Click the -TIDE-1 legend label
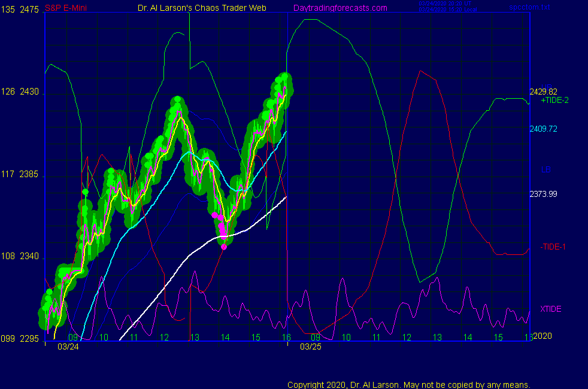The height and width of the screenshot is (389, 588). 553,247
